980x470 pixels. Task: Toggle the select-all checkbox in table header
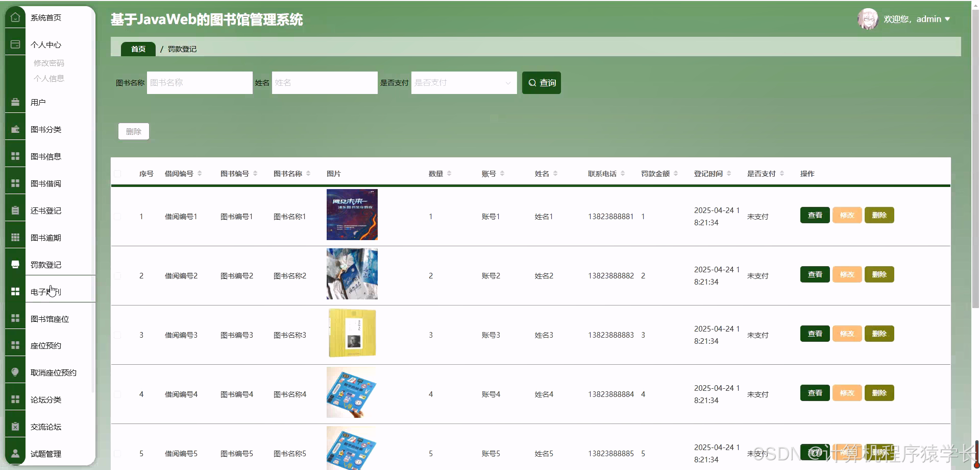[117, 174]
